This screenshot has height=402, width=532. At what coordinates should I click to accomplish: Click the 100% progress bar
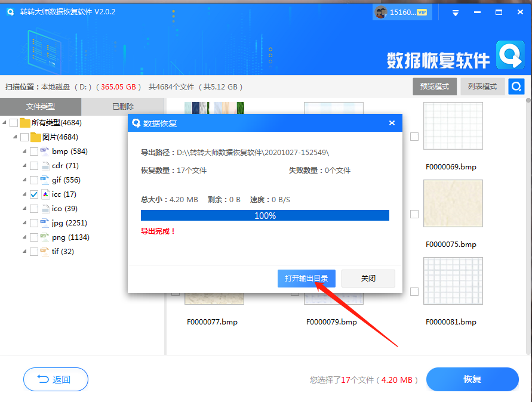click(x=265, y=215)
